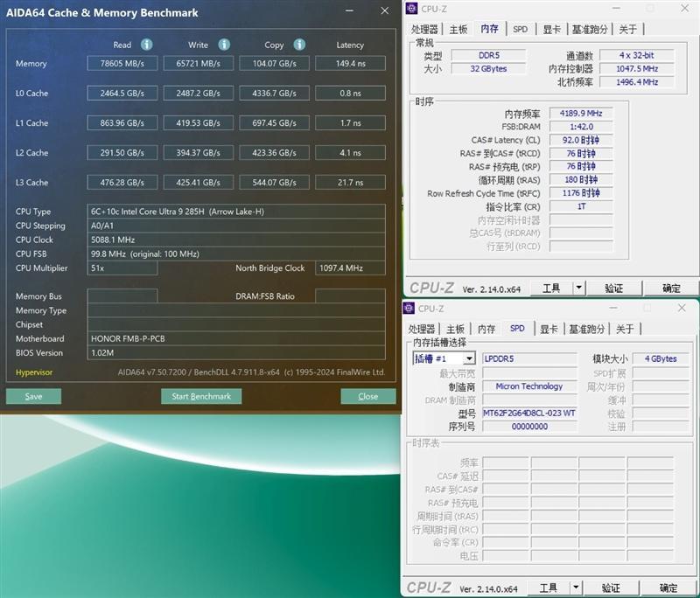
Task: Click the CPU-Z logo in lower window title bar
Action: click(409, 309)
